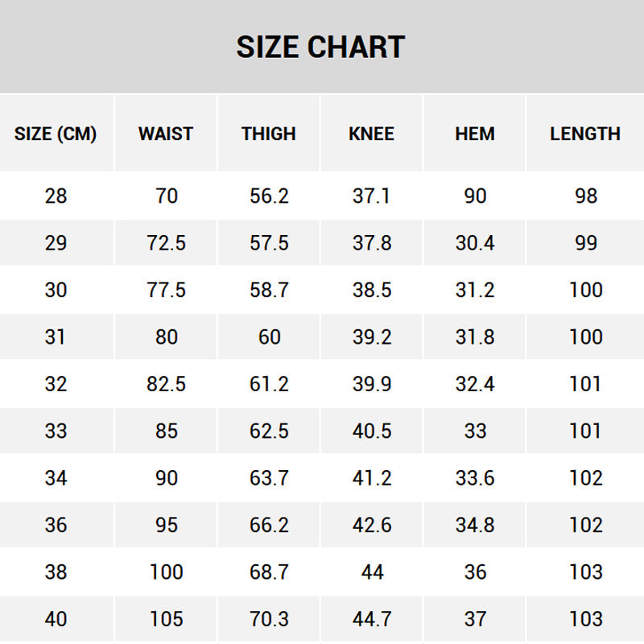Click waist value 72.5 for size 29
Screen dimensions: 644x644
point(166,242)
